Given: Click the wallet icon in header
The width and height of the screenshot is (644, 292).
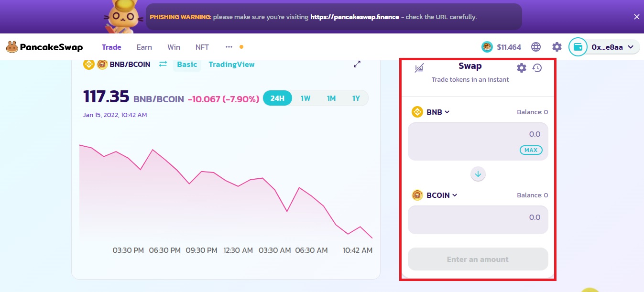Looking at the screenshot, I should pos(578,47).
